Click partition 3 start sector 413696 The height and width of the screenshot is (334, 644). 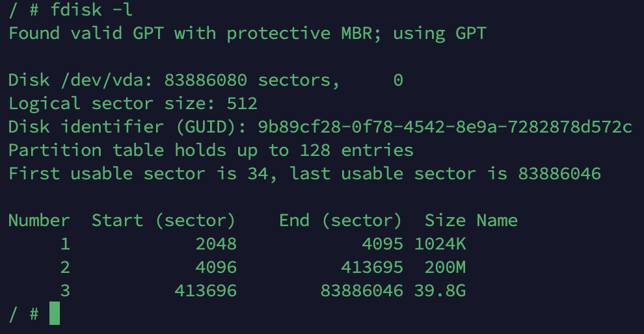206,291
